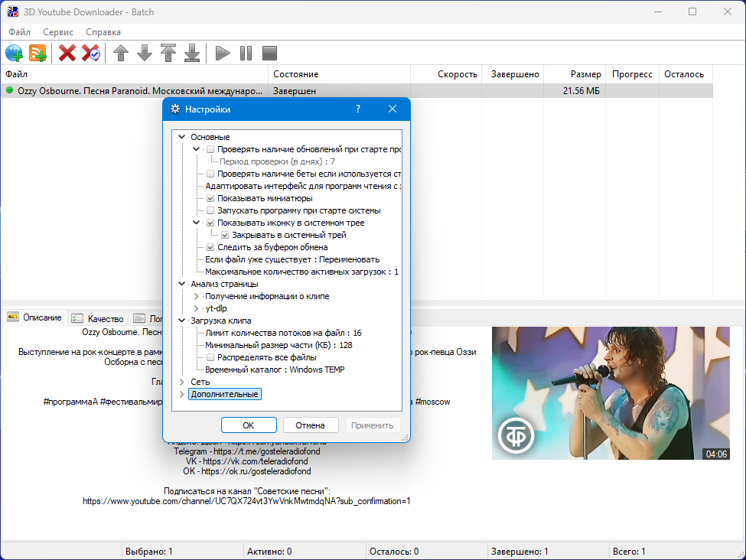Click the add RSS feed icon

pos(37,53)
